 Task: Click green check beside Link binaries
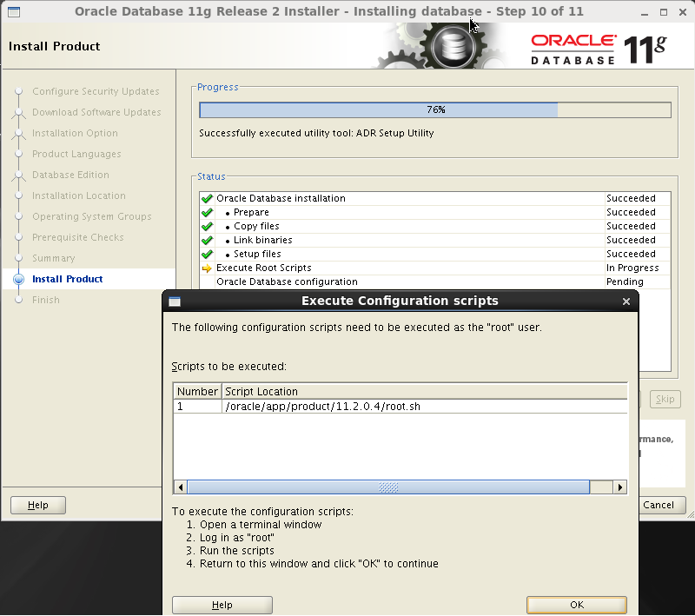[x=207, y=240]
